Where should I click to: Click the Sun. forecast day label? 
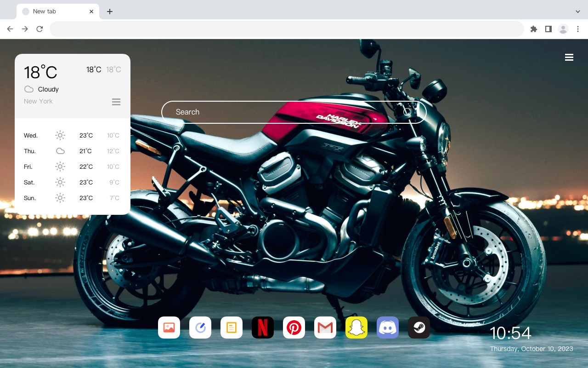30,198
